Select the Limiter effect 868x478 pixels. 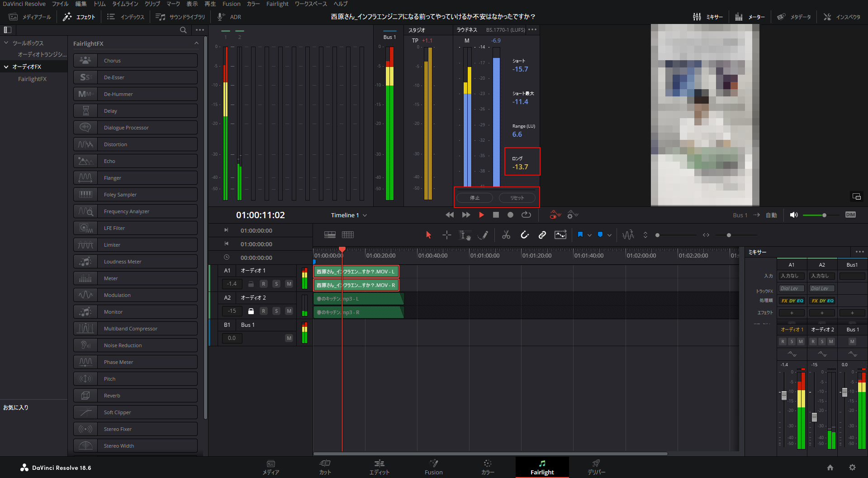(136, 245)
